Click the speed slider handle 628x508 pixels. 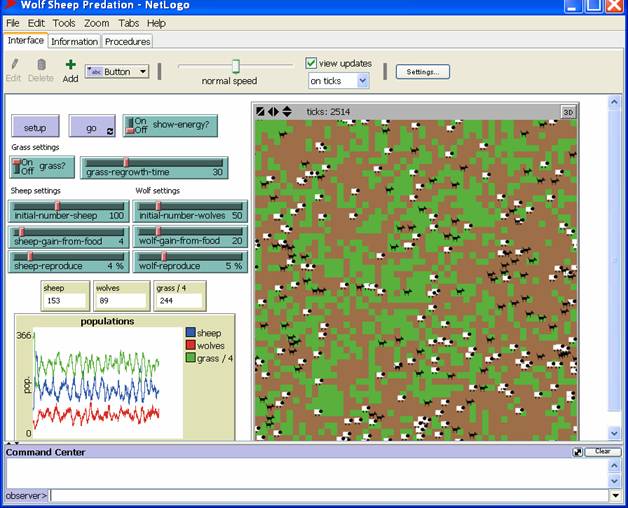point(236,66)
